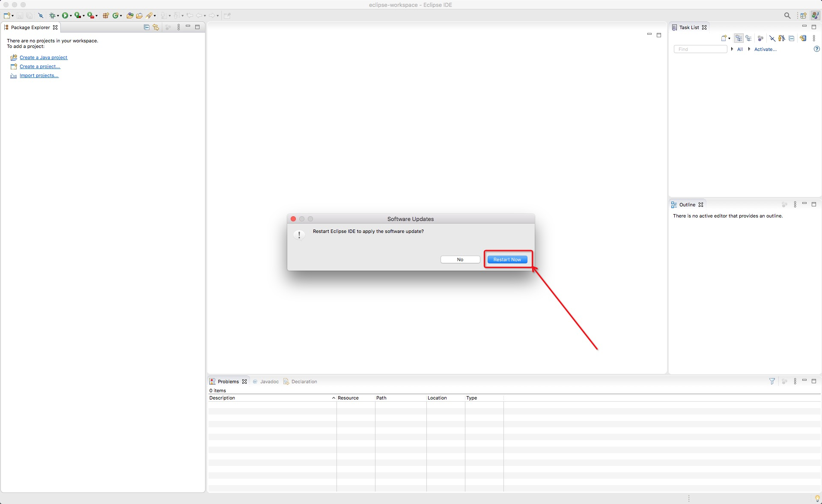
Task: Click the New Java Package icon
Action: coord(106,15)
